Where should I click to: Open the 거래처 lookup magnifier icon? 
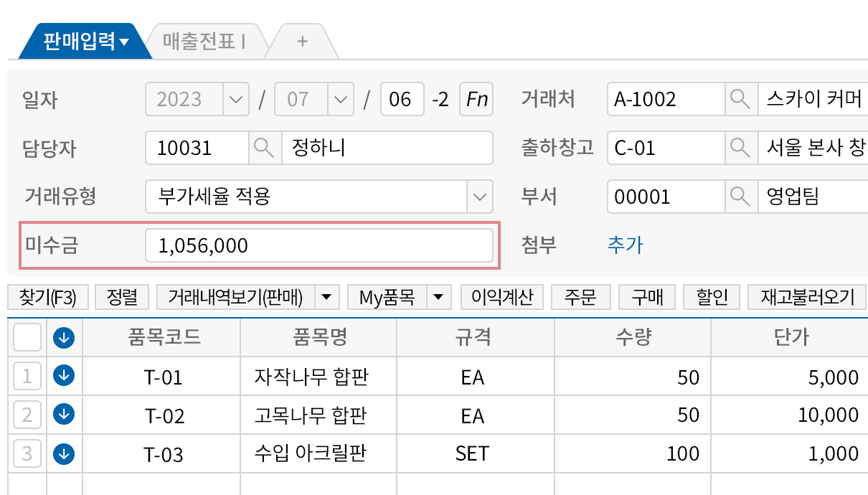pyautogui.click(x=740, y=99)
